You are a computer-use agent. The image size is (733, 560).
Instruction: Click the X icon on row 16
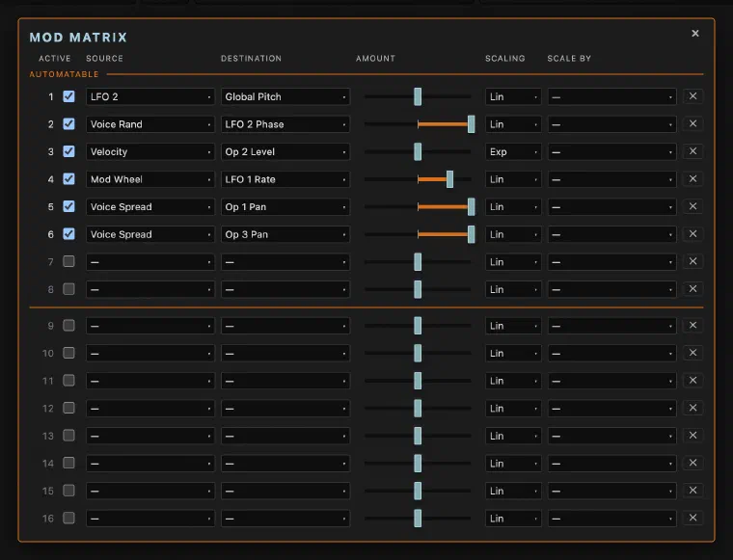point(692,518)
